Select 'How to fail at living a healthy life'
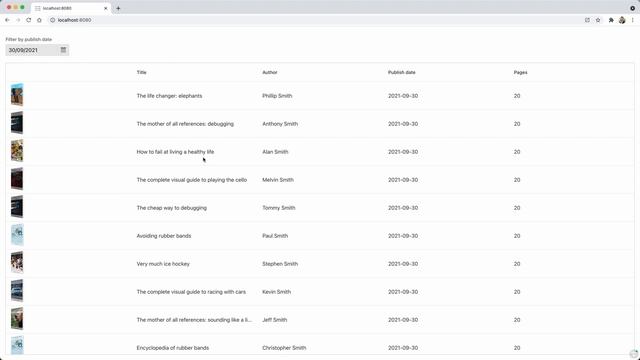 tap(175, 152)
